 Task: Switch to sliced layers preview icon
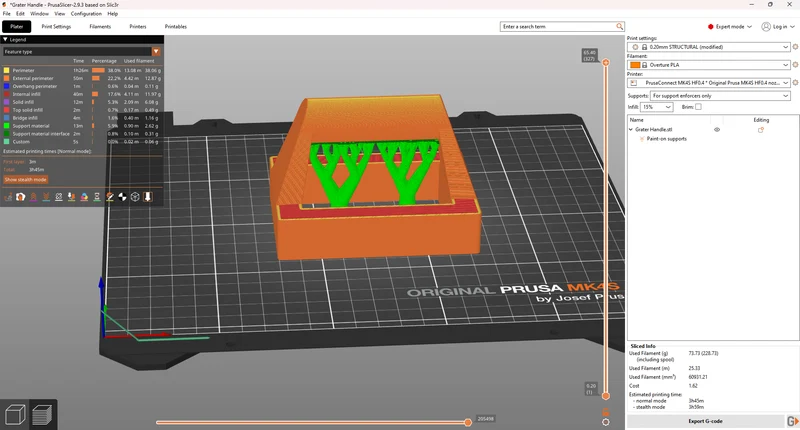coord(42,414)
